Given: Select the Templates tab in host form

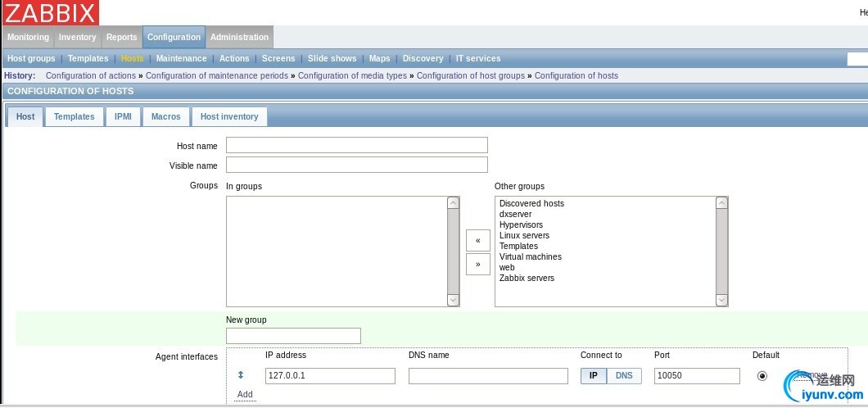Looking at the screenshot, I should 75,117.
